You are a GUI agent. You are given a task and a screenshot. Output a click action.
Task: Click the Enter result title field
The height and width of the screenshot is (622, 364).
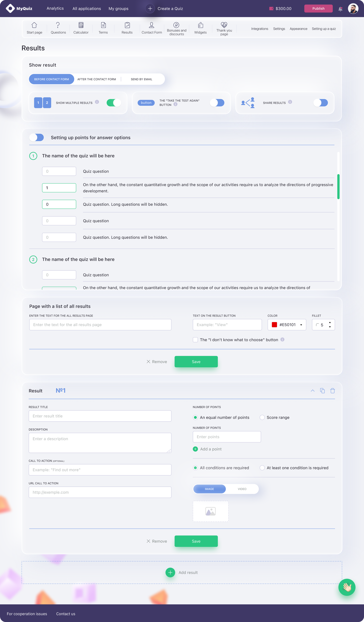click(100, 416)
